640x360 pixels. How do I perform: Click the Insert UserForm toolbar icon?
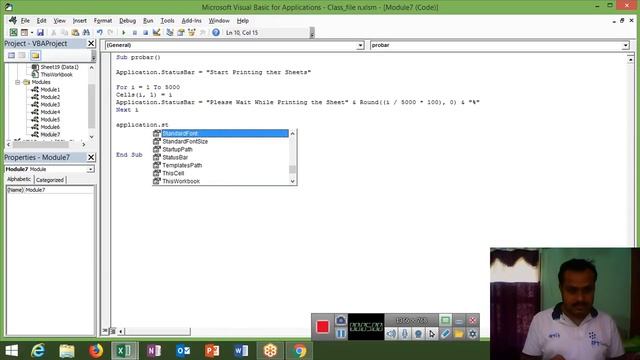click(24, 32)
